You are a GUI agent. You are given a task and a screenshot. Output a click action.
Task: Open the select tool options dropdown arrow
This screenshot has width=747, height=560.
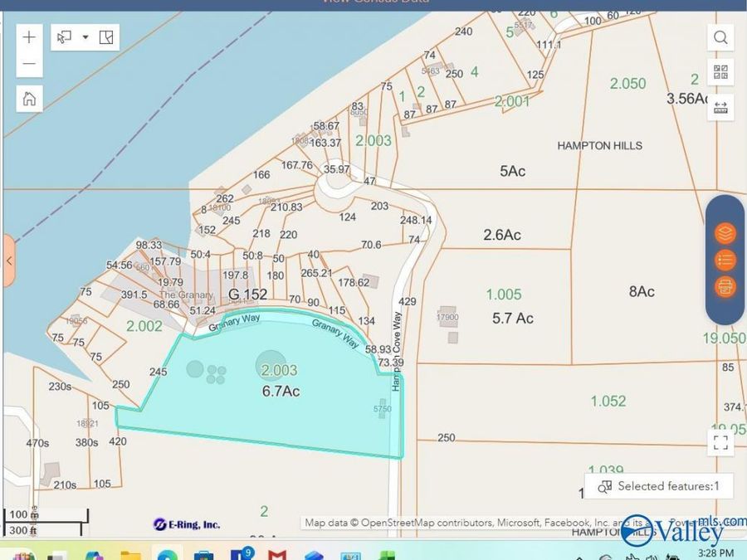(x=85, y=37)
